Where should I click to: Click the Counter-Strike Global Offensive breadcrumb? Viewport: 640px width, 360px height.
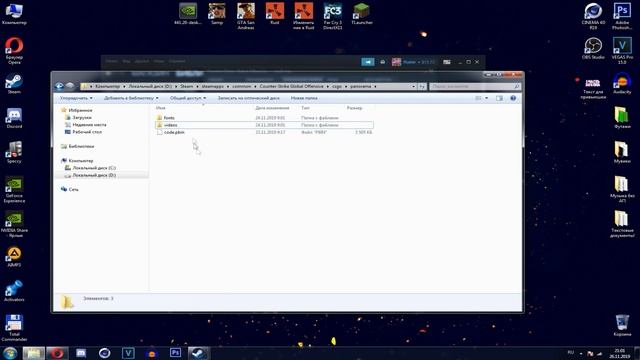291,87
